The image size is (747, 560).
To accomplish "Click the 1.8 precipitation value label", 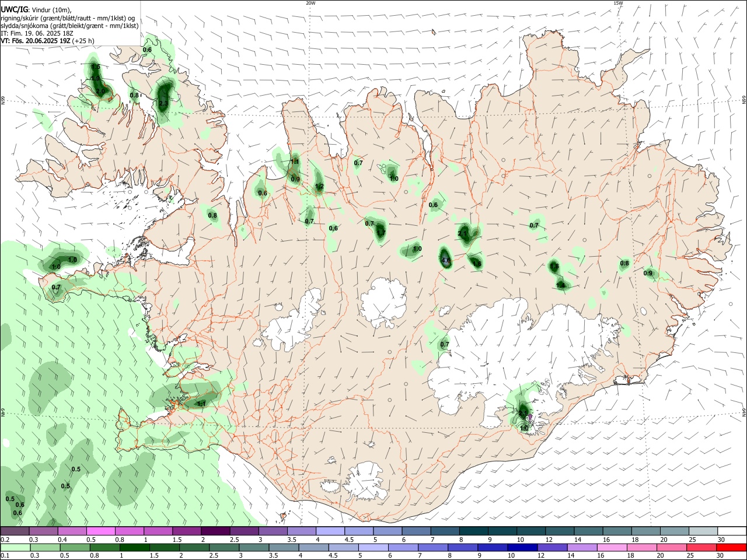I will click(x=554, y=267).
